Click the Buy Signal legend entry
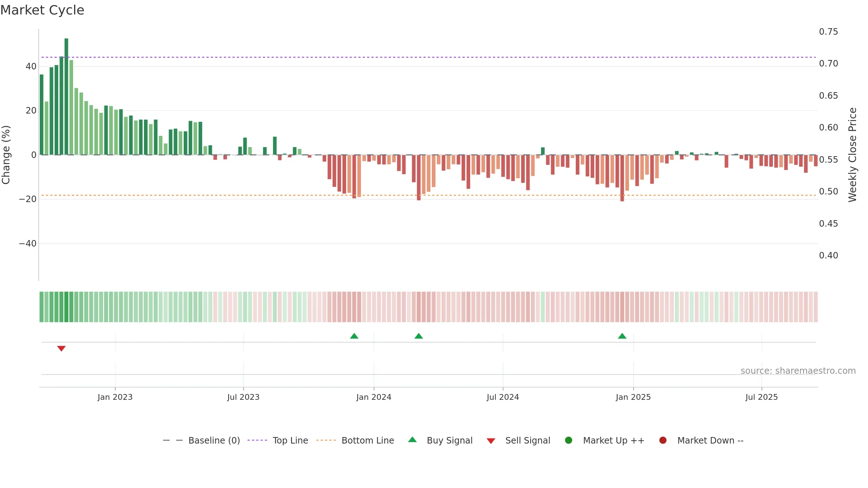The image size is (868, 488). pos(440,440)
